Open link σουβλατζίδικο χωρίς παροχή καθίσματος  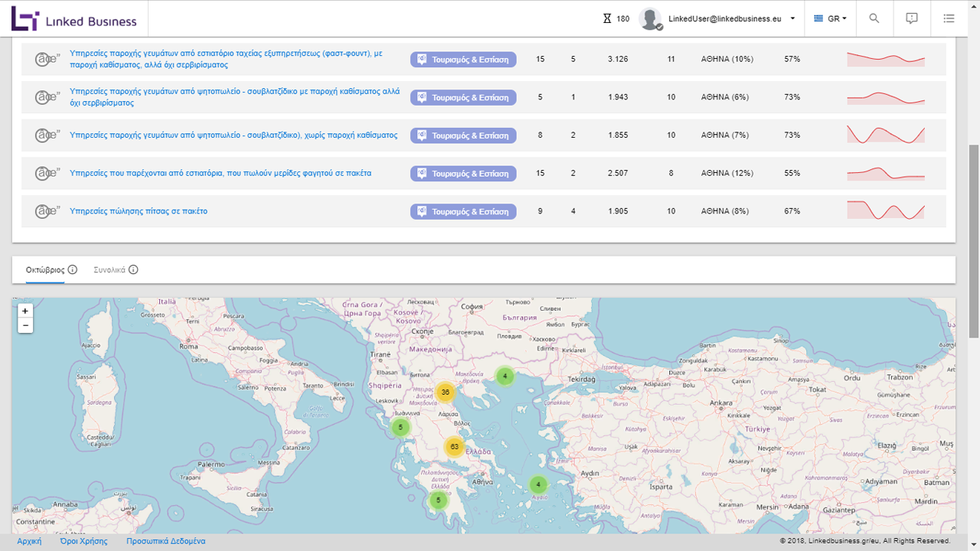click(x=234, y=135)
